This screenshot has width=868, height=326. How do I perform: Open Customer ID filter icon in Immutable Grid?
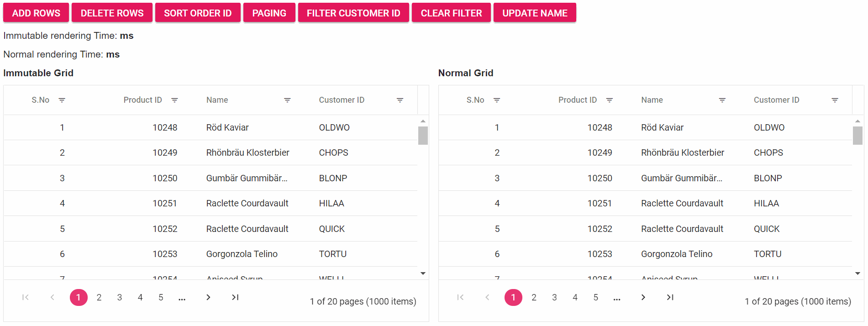coord(400,100)
